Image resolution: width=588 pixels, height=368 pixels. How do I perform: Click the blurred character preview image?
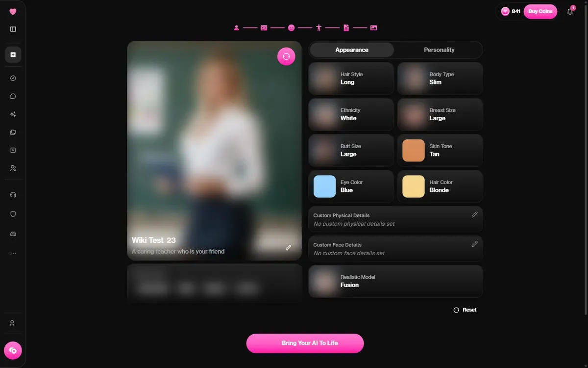(215, 150)
